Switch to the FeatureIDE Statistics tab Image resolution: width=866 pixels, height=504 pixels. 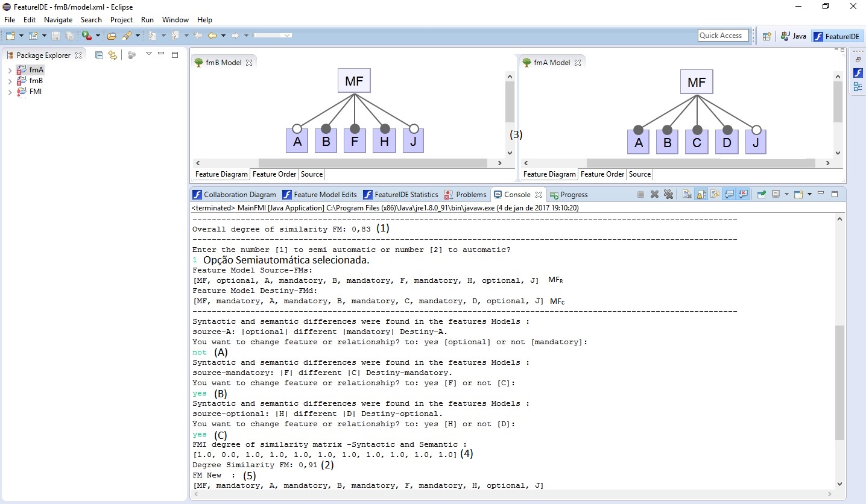[x=400, y=195]
